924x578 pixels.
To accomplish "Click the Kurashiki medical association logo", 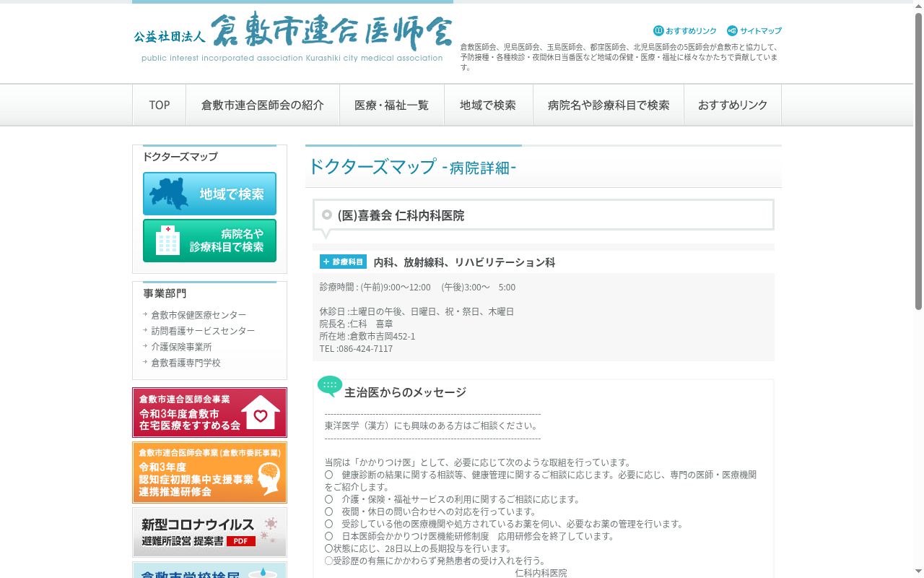I will [x=292, y=37].
